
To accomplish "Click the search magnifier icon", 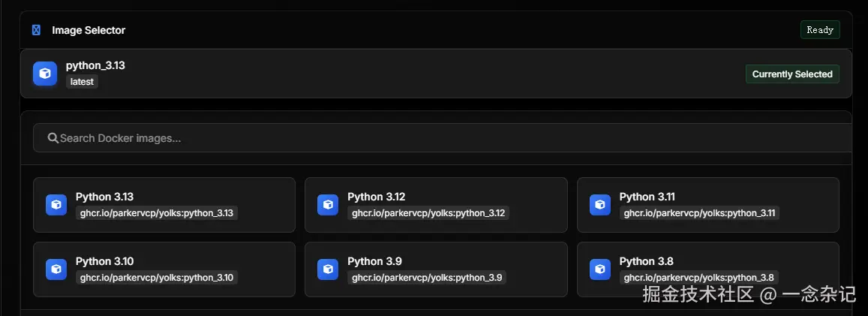I will pos(53,138).
